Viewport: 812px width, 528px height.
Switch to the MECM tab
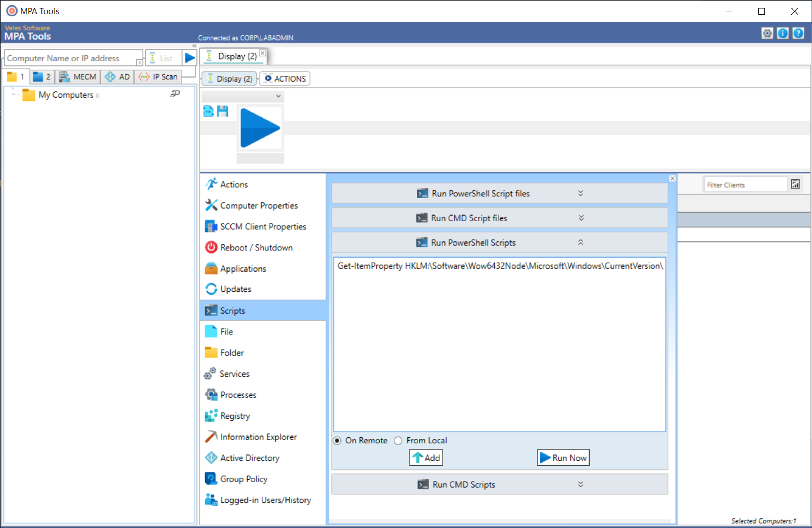pos(77,77)
